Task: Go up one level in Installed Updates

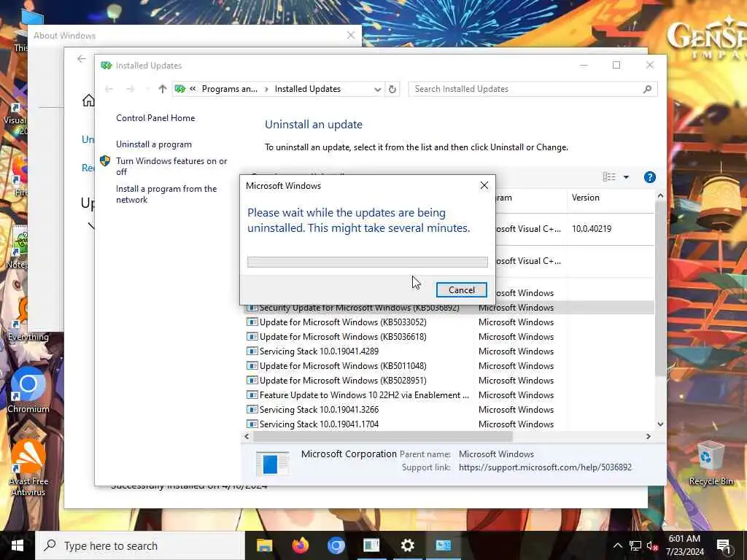Action: click(x=163, y=89)
